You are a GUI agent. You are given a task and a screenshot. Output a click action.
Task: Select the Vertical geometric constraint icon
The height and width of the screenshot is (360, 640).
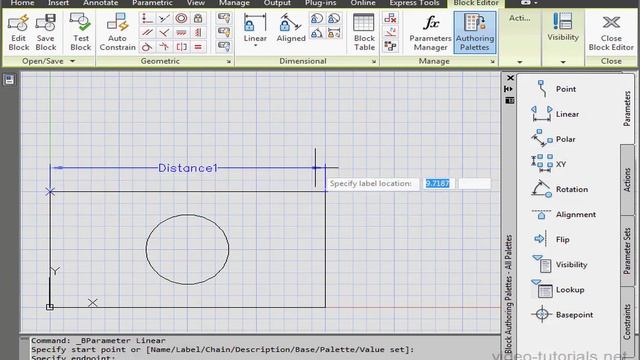[x=198, y=33]
